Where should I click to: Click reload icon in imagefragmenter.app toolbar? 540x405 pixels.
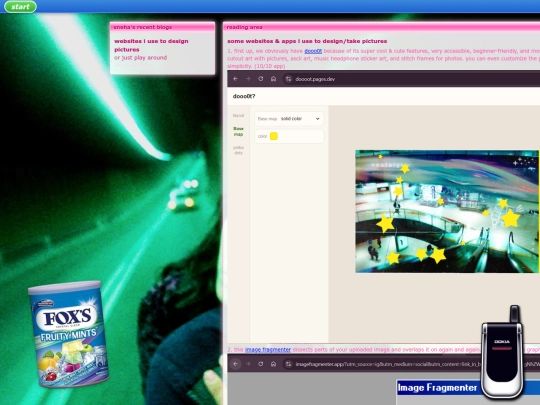click(261, 364)
